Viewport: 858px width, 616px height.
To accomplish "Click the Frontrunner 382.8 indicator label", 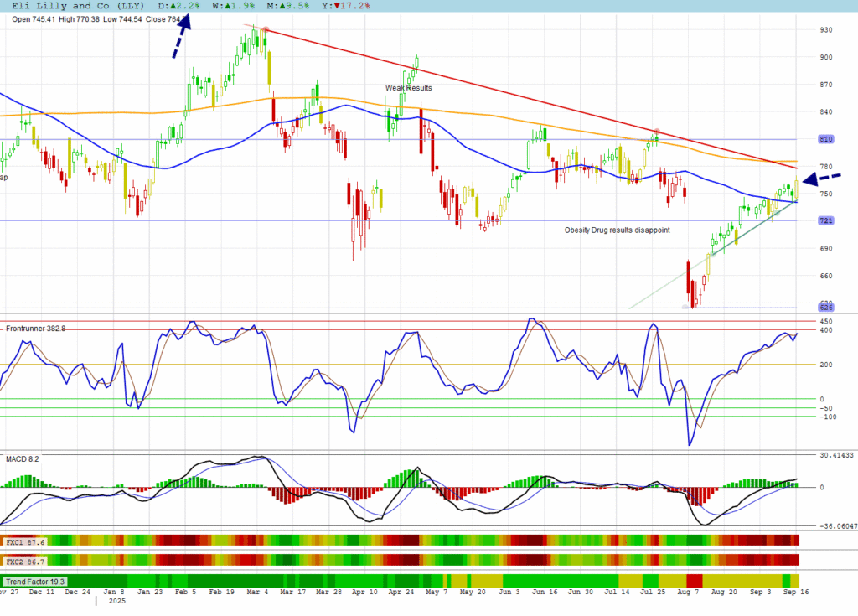I will pyautogui.click(x=35, y=329).
